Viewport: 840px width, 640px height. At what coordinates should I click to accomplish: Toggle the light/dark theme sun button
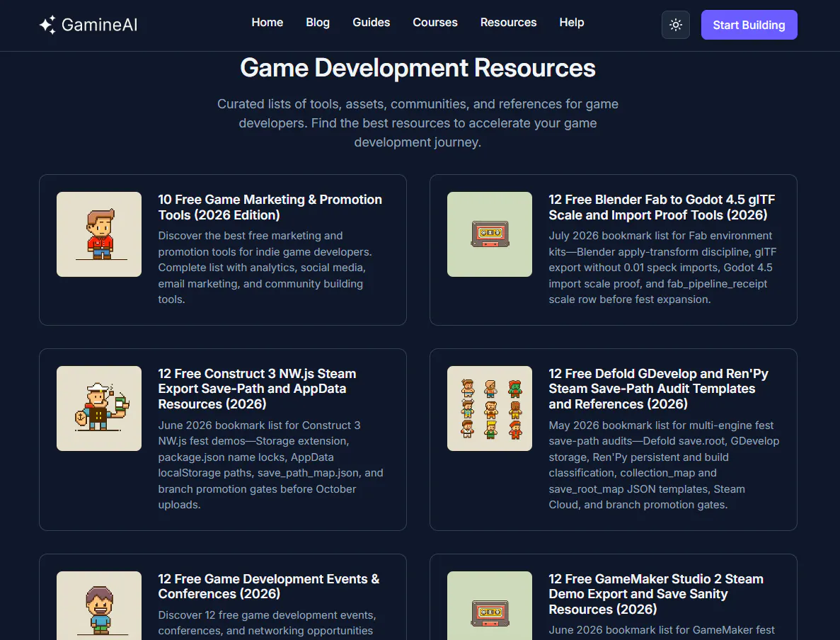(x=676, y=25)
